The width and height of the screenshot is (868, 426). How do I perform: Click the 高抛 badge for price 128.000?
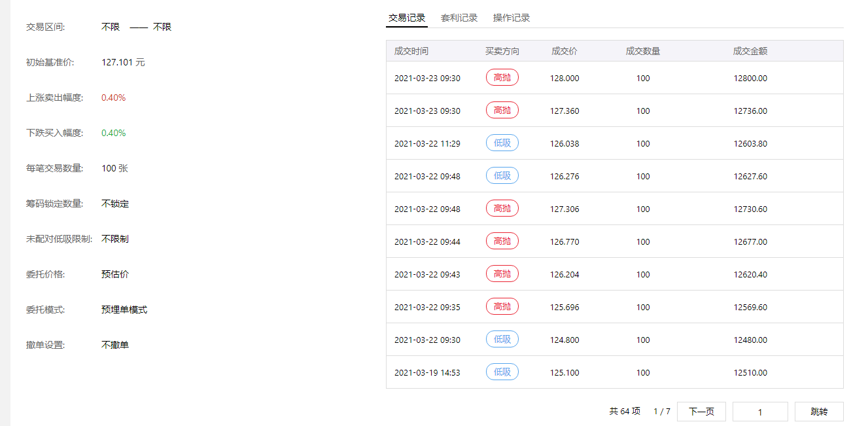(x=502, y=78)
